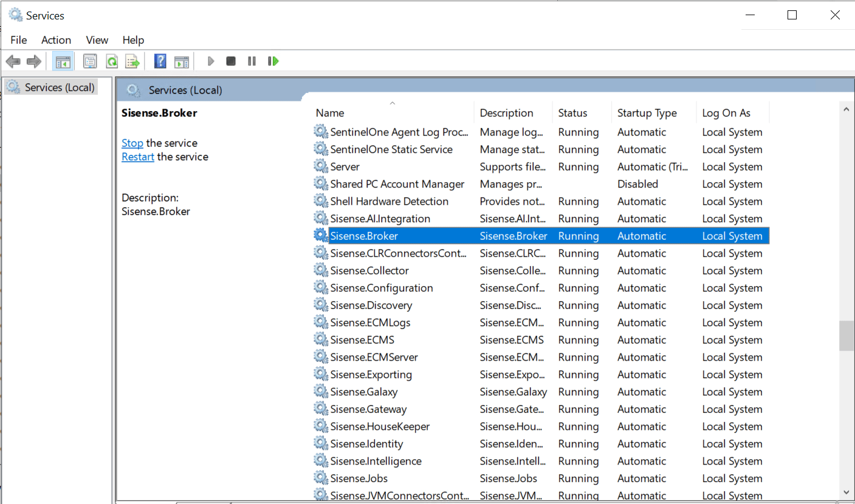Viewport: 855px width, 504px height.
Task: Open the File menu
Action: 19,40
